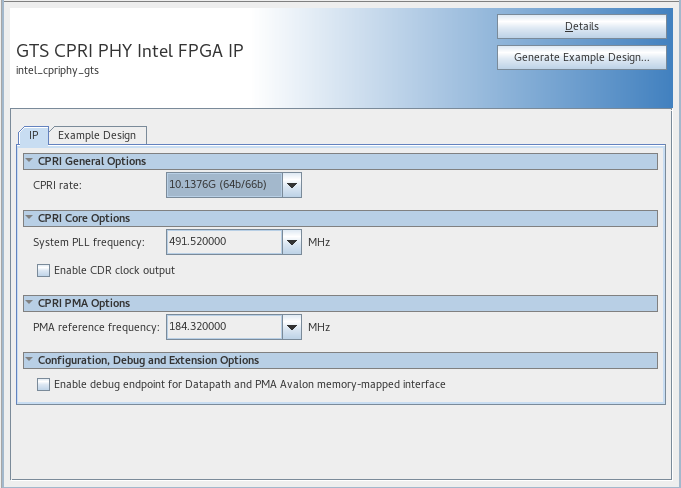Click the System PLL frequency value field
The image size is (681, 488).
coord(223,242)
